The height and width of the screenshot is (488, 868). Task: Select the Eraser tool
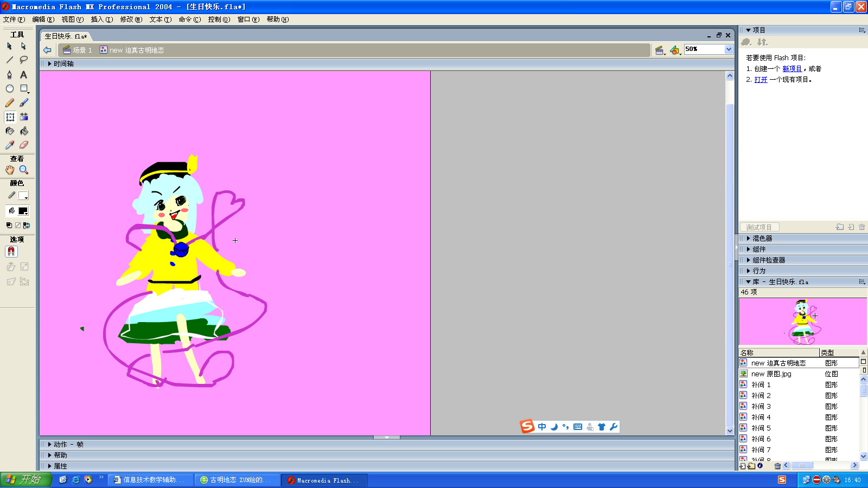pyautogui.click(x=24, y=145)
